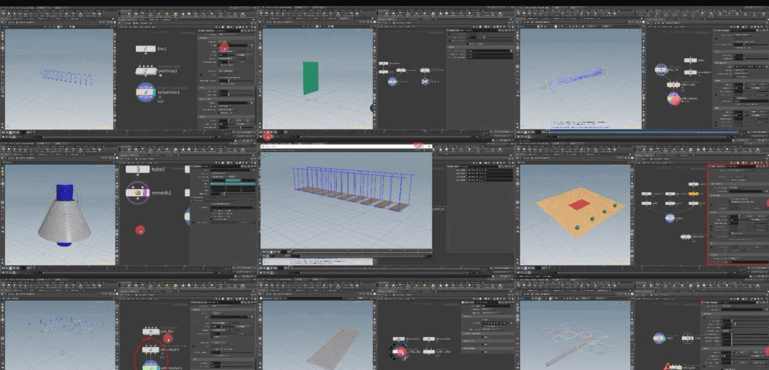The height and width of the screenshot is (370, 769).
Task: Click the gray cone geometry in the viewport
Action: click(64, 221)
